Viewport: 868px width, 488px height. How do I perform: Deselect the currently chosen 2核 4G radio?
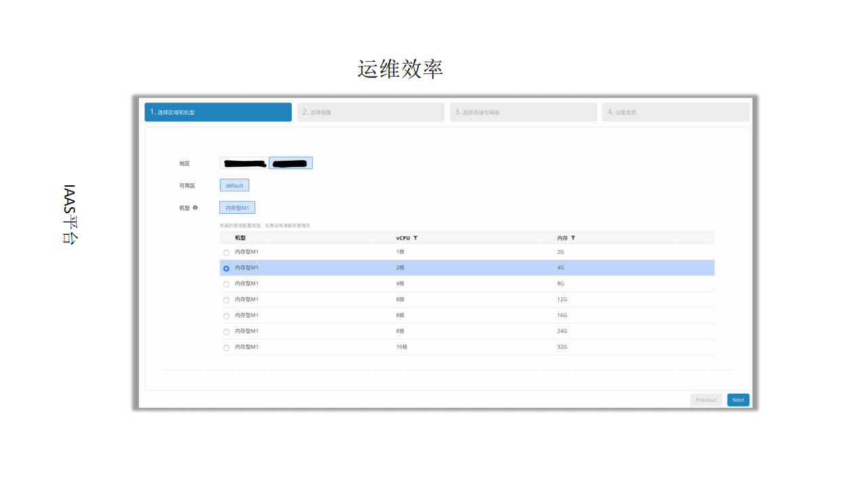[x=225, y=268]
